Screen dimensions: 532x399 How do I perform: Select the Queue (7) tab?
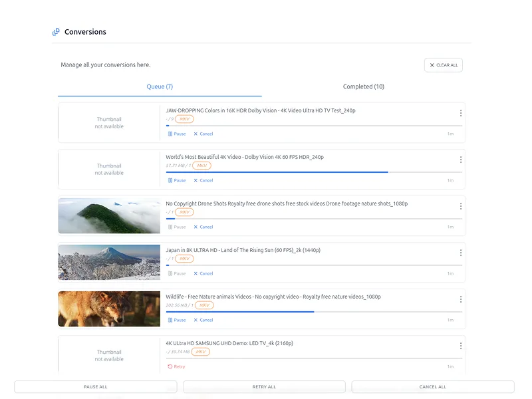click(160, 86)
